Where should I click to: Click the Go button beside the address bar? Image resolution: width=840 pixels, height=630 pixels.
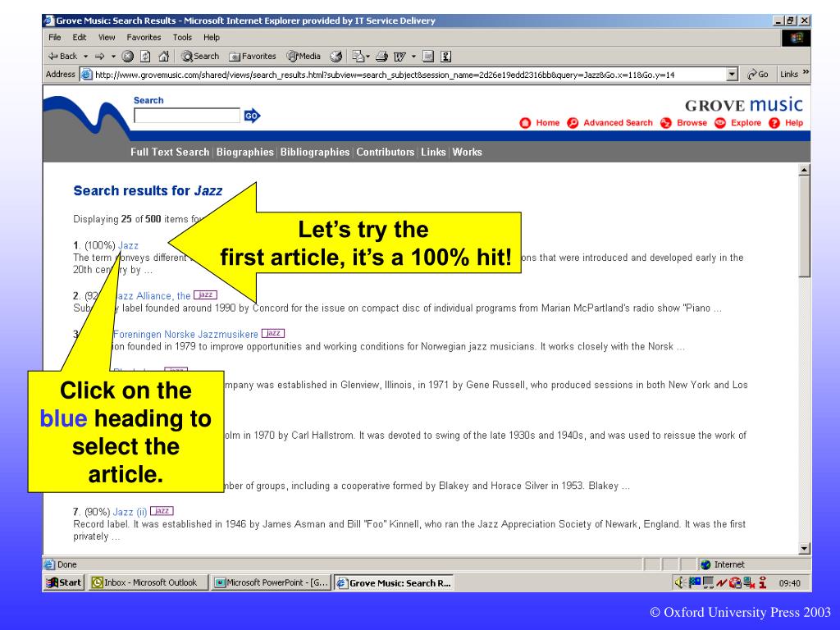[757, 75]
